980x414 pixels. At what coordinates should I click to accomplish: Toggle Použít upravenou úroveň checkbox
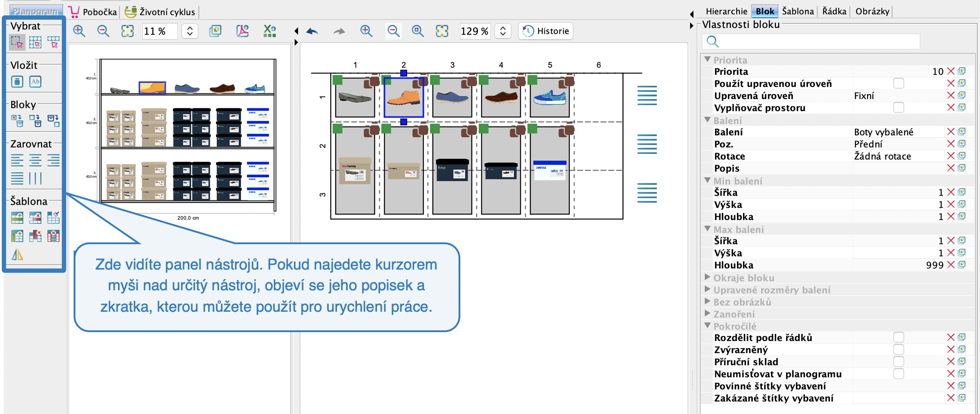898,83
